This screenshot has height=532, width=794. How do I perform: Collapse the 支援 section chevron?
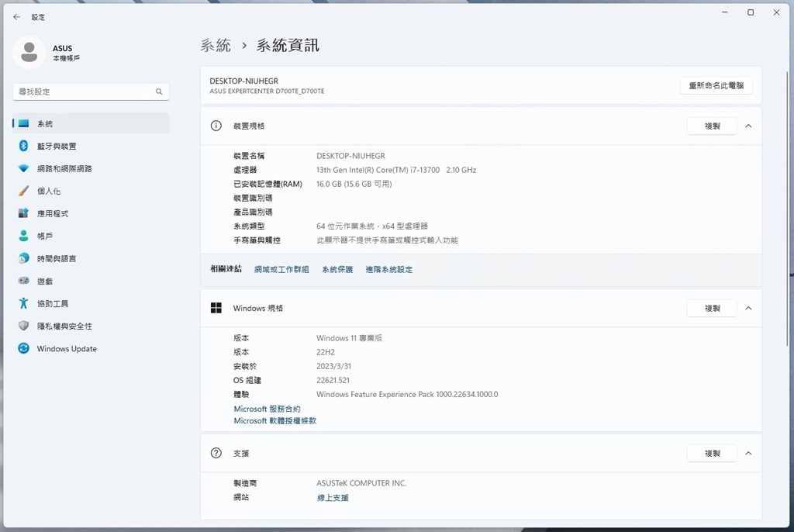tap(748, 453)
